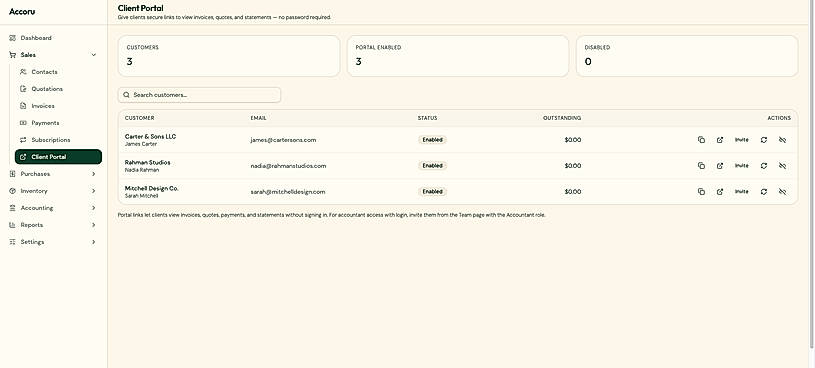The height and width of the screenshot is (368, 815).
Task: Click the Outstanding column header
Action: click(x=562, y=118)
